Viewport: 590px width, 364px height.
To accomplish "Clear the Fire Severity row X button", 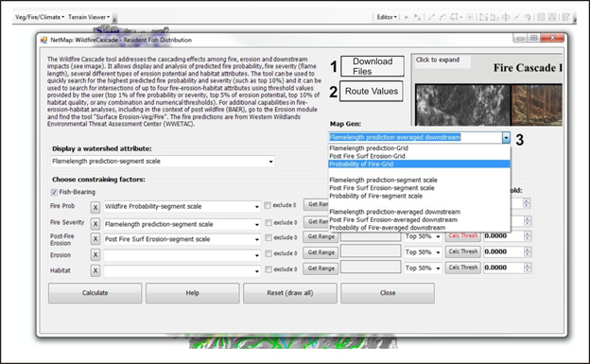I will coord(95,224).
